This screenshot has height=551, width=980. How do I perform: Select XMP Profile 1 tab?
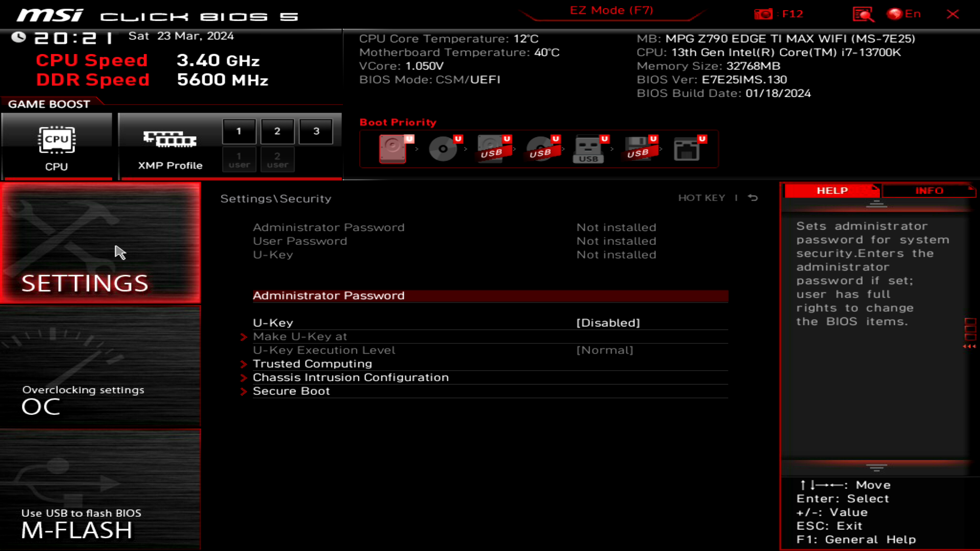click(239, 131)
